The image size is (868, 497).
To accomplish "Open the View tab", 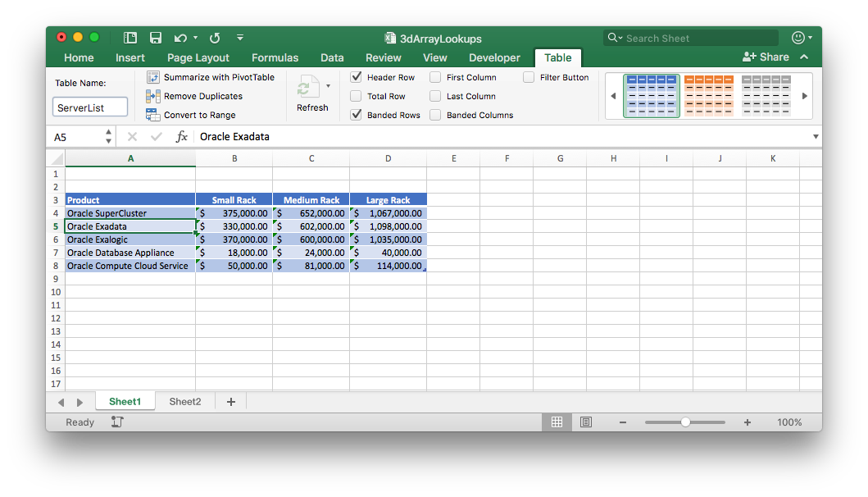I will tap(434, 57).
